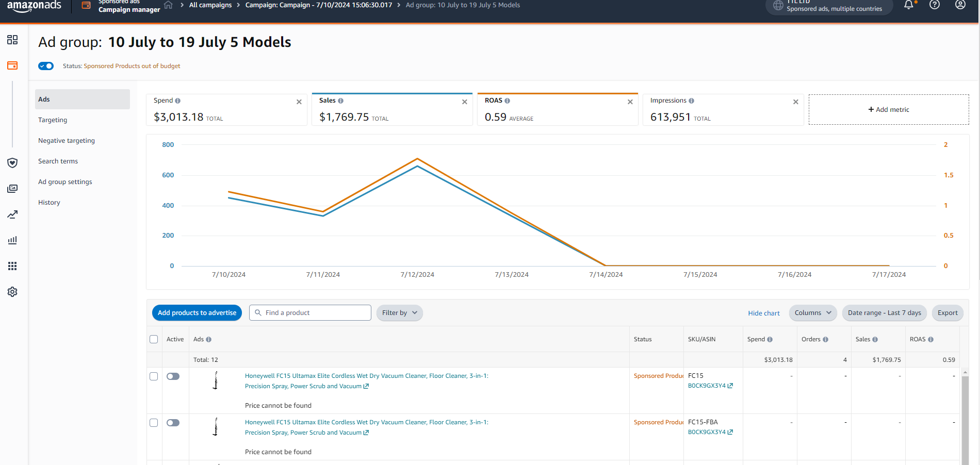Open the Date range - Last 7 days selector
The image size is (980, 465).
[885, 313]
